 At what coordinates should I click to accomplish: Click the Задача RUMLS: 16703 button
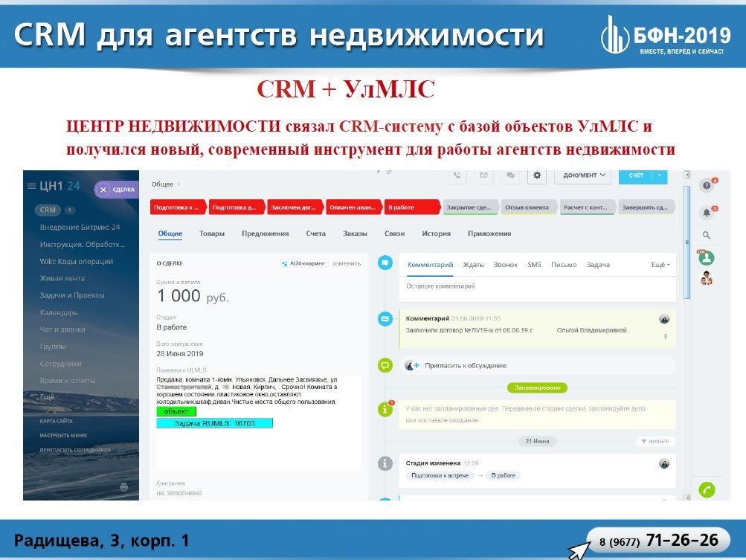pos(214,423)
